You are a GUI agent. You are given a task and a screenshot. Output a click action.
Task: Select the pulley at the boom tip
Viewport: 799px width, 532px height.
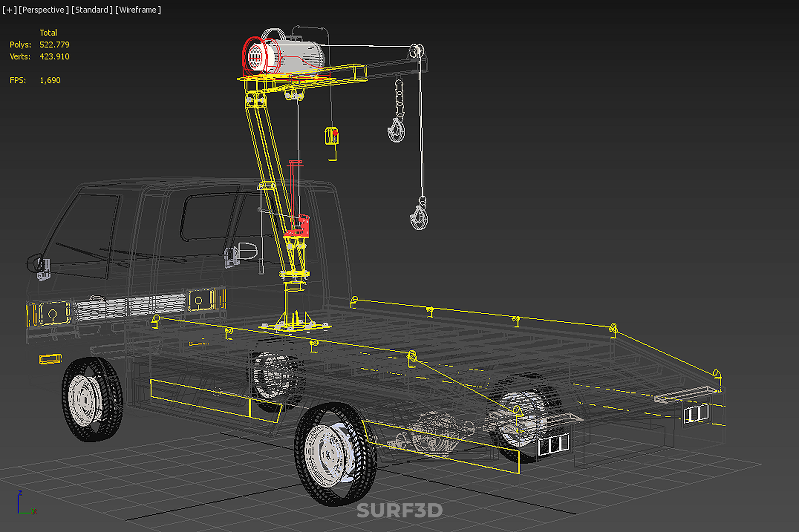click(x=416, y=51)
